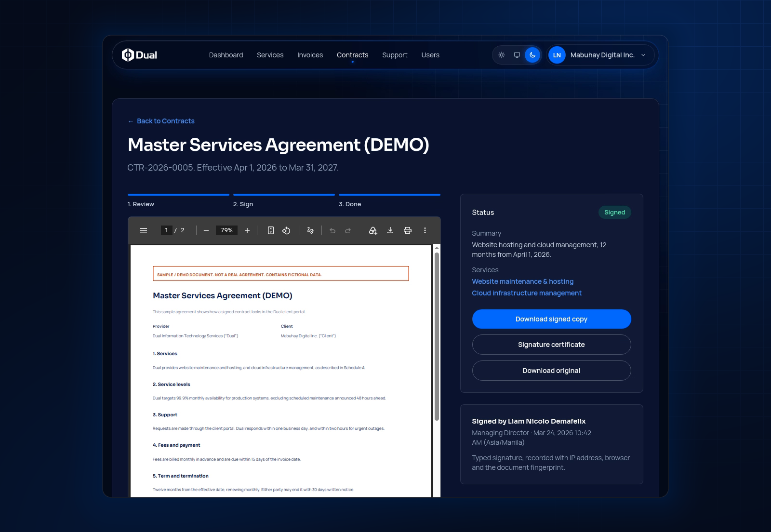Click Download signed copy button

552,319
